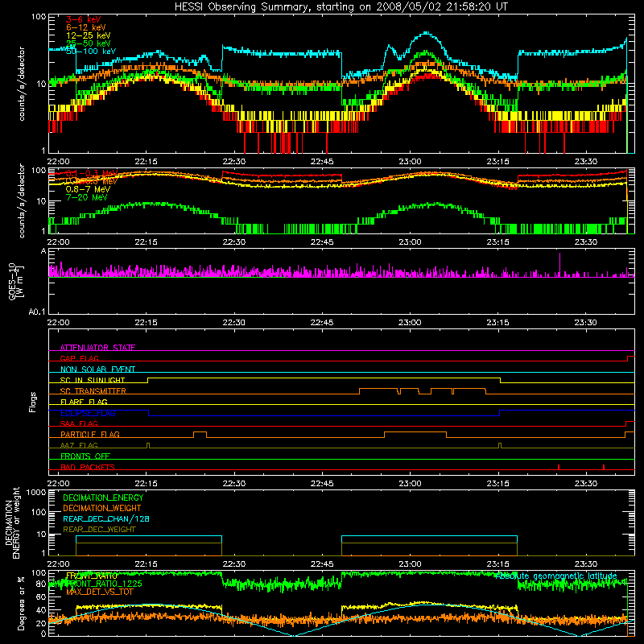Select the cyan 50-100 keV legend label

click(91, 52)
